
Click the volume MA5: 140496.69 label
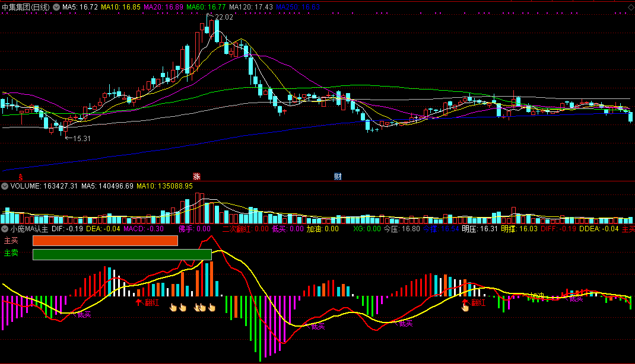tap(107, 186)
